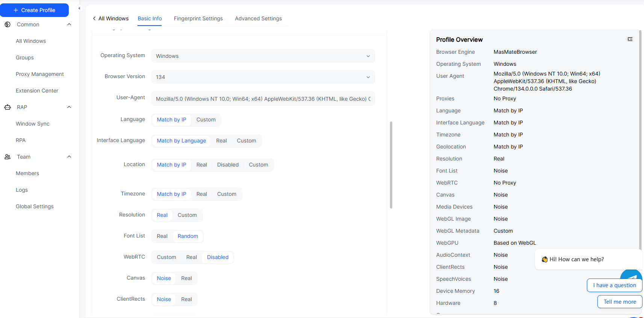Click the form's vertical scrollbar
The height and width of the screenshot is (318, 644).
391,165
